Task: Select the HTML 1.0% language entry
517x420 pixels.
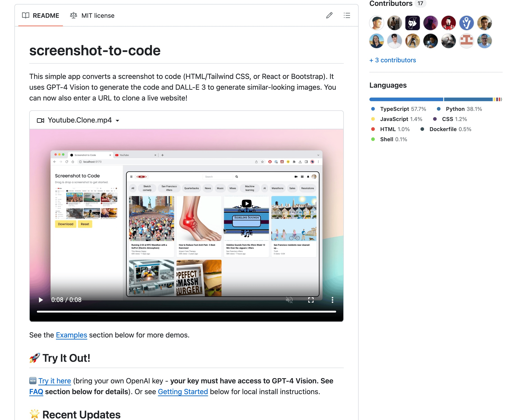Action: (390, 129)
